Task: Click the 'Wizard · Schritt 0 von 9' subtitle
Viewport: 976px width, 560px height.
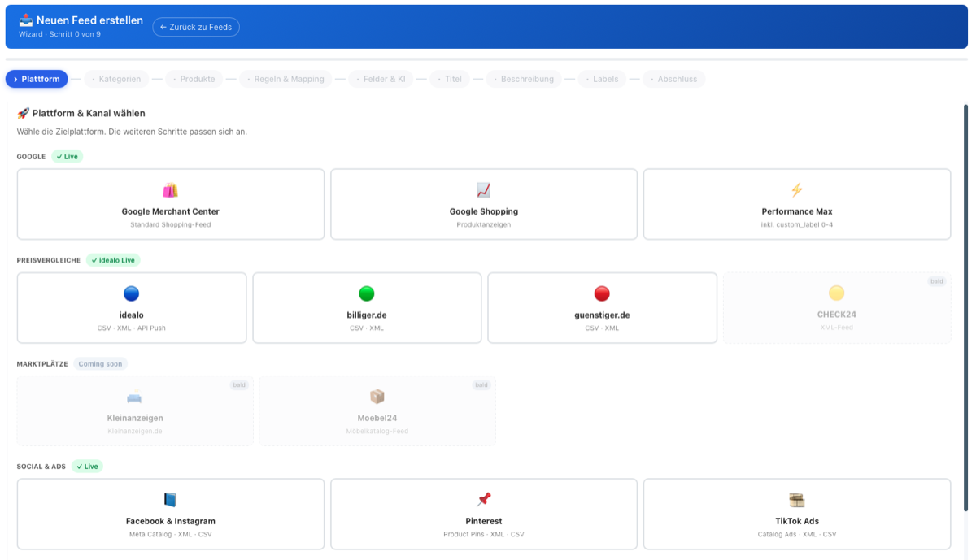Action: point(59,34)
